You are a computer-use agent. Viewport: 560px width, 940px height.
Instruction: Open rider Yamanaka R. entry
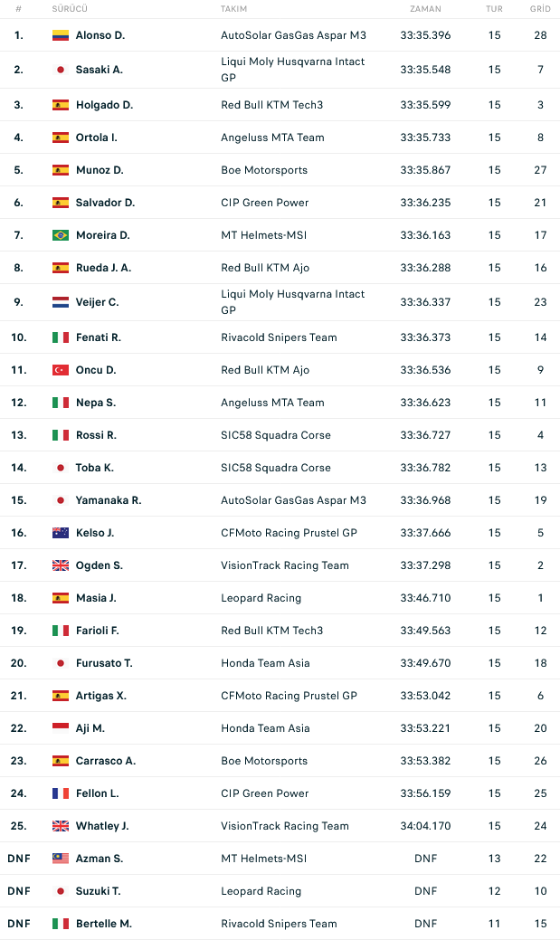(x=109, y=500)
